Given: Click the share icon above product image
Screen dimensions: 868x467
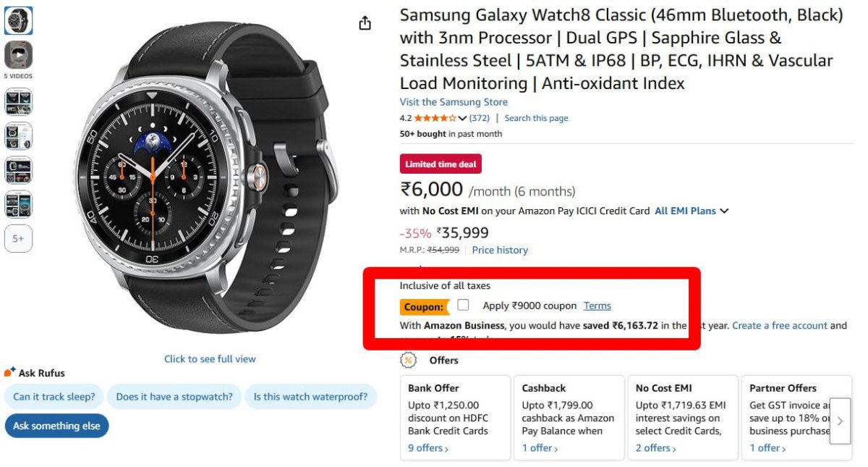Looking at the screenshot, I should pos(365,23).
